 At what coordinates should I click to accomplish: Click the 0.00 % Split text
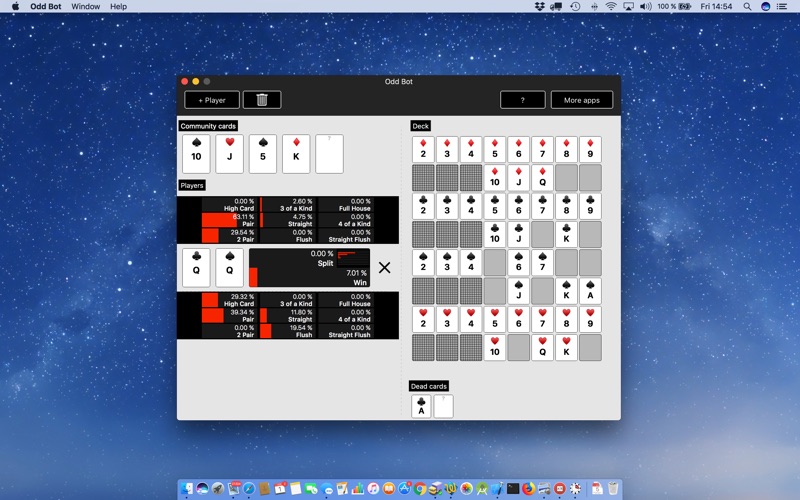322,258
